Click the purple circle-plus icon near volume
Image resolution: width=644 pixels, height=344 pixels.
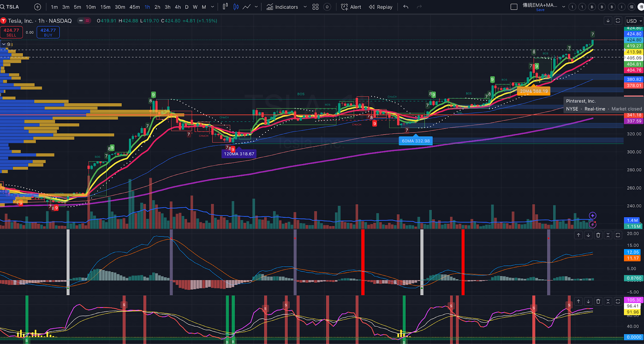[592, 216]
